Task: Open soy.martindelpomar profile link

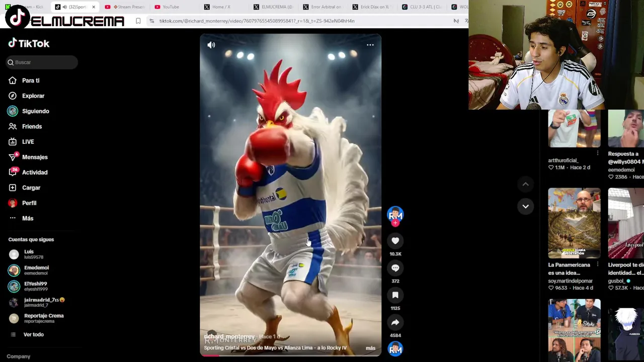Action: [x=570, y=281]
